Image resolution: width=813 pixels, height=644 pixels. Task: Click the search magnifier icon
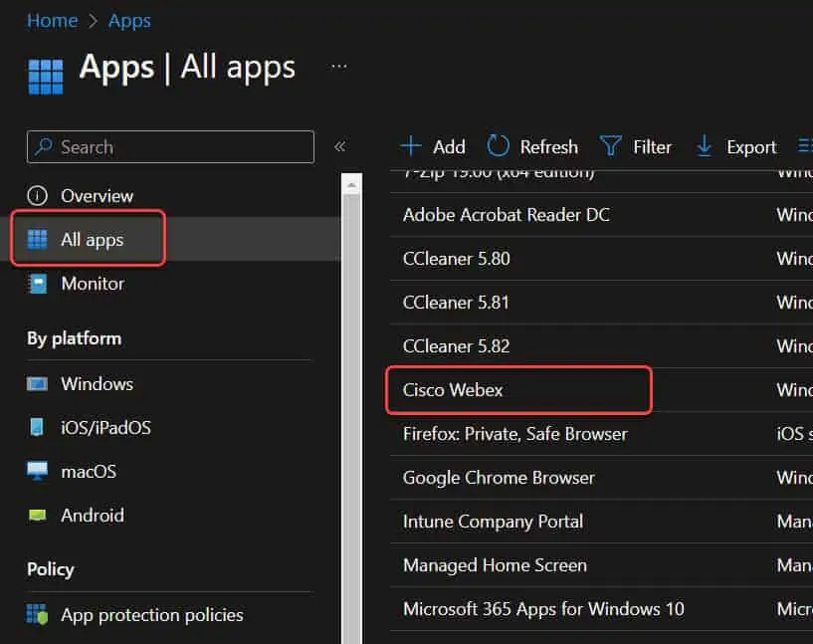[x=44, y=146]
